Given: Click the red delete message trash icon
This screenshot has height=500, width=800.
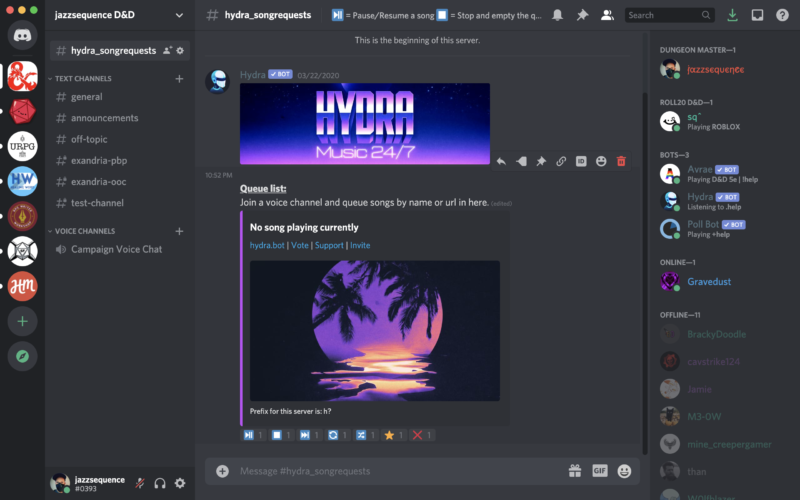Looking at the screenshot, I should [x=621, y=160].
